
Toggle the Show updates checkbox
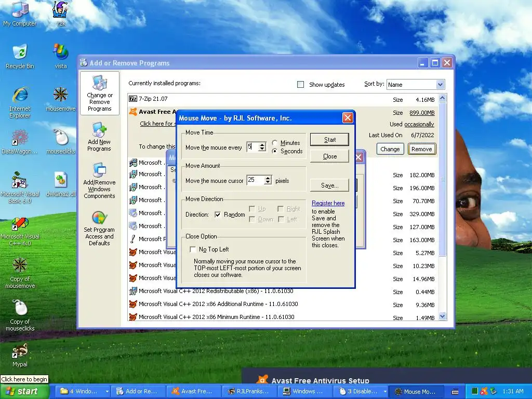coord(301,85)
